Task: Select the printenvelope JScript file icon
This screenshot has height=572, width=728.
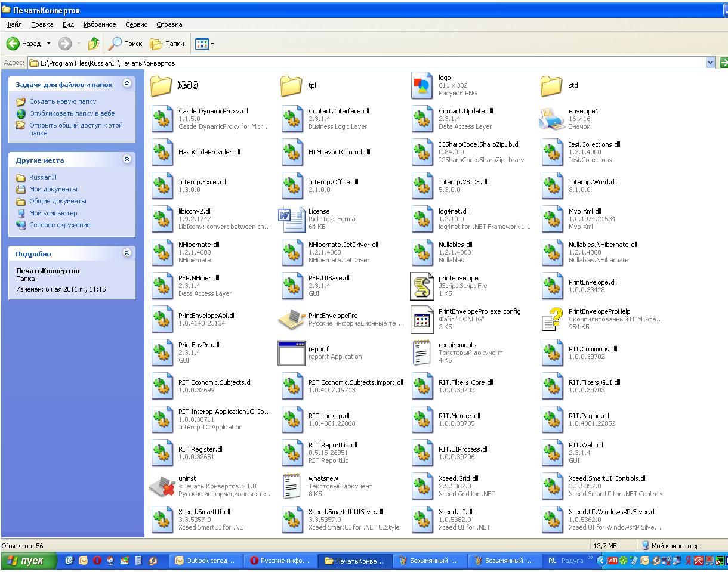Action: (422, 286)
